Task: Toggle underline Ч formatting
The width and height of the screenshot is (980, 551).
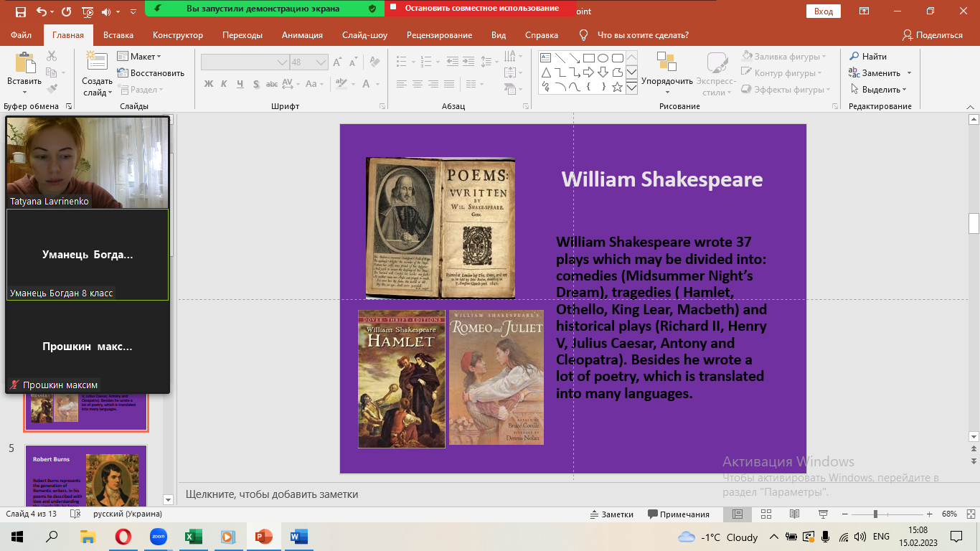Action: (240, 84)
